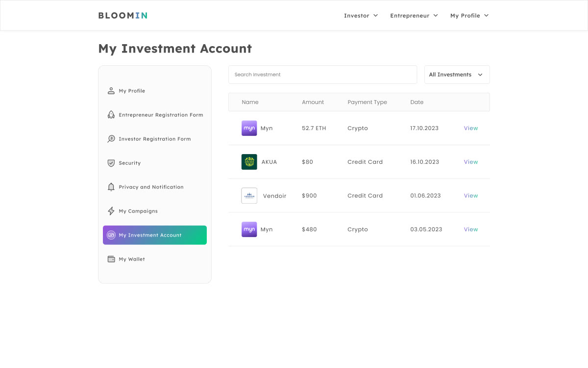Click the chevron next to Entrepreneur
This screenshot has height=368, width=588.
[x=435, y=16]
